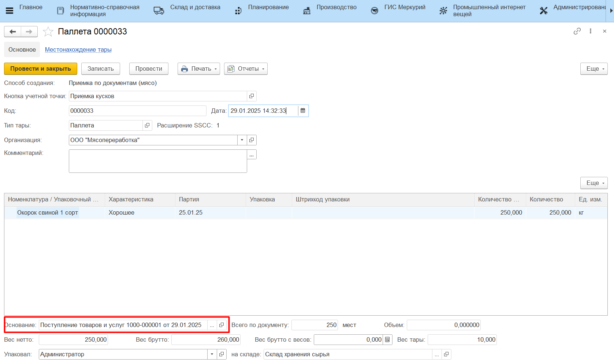Click the forward navigation arrow
This screenshot has height=364, width=614.
29,32
